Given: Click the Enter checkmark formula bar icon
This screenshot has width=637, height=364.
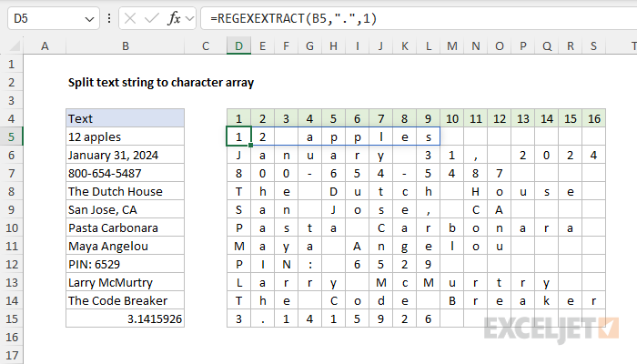Looking at the screenshot, I should [x=152, y=19].
